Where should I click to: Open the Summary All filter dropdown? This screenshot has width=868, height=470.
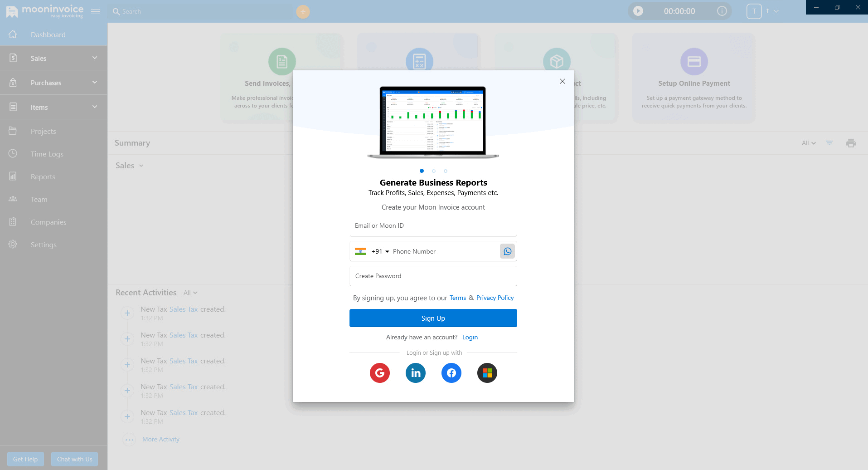coord(809,143)
